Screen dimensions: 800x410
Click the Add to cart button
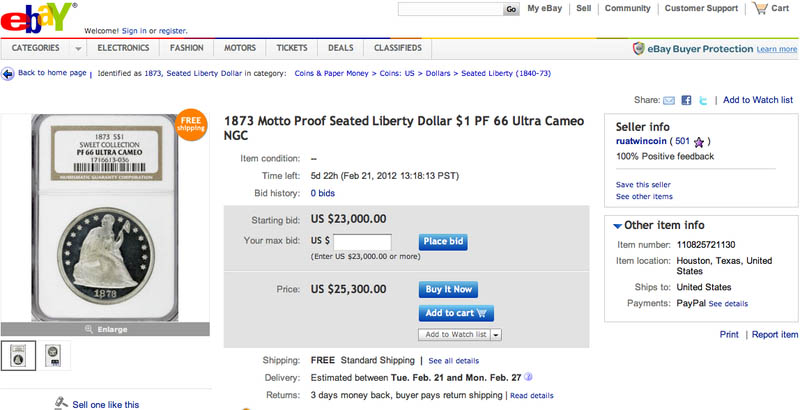pyautogui.click(x=456, y=313)
